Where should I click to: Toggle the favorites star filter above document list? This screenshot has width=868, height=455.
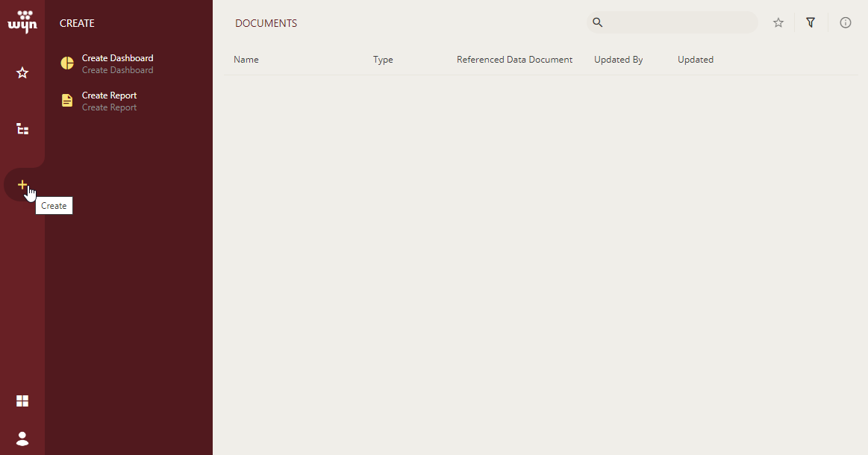(778, 22)
